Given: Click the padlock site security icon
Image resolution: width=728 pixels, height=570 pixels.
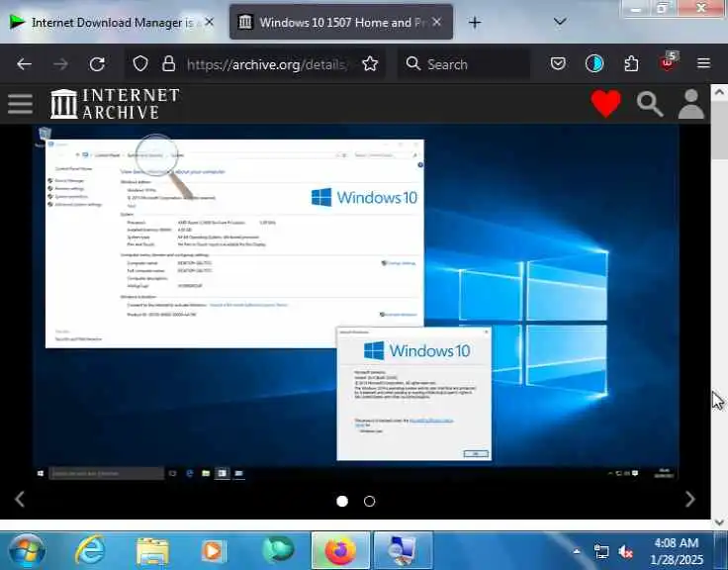Looking at the screenshot, I should click(x=168, y=63).
